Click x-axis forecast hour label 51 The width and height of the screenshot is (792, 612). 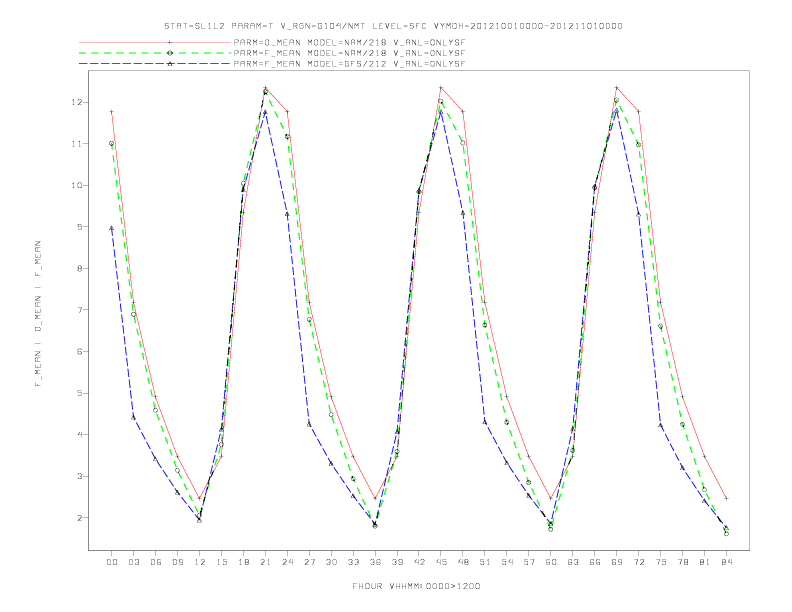[485, 562]
